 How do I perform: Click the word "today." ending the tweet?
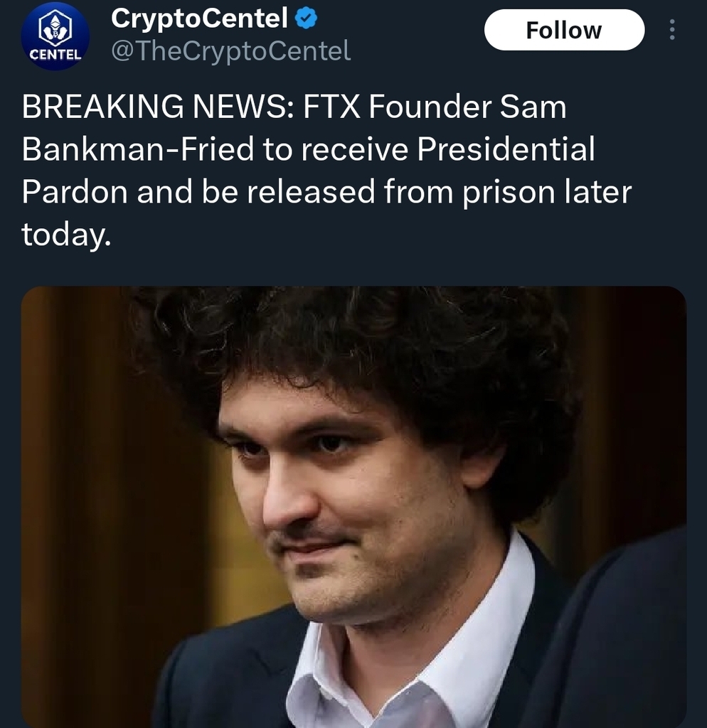[x=66, y=235]
